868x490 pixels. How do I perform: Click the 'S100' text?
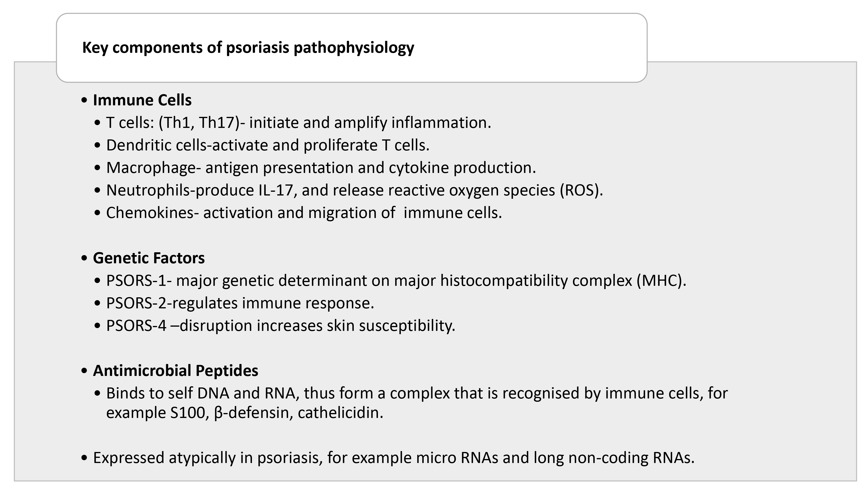point(188,413)
